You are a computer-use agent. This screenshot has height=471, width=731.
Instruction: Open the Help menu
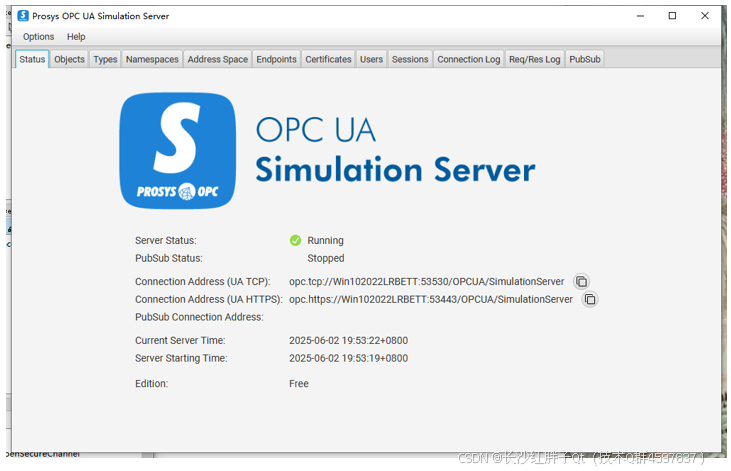tap(76, 37)
